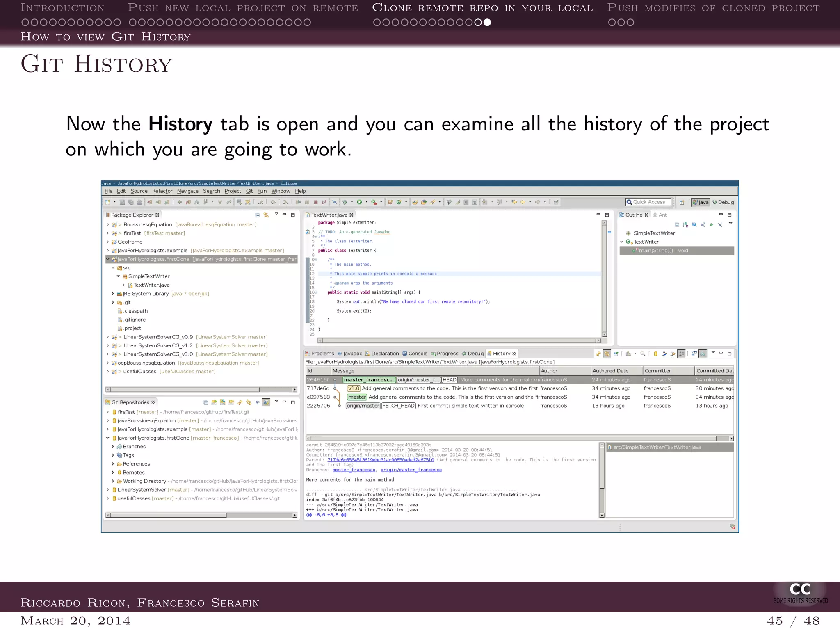Click the Run Last Tool external tools icon

374,202
